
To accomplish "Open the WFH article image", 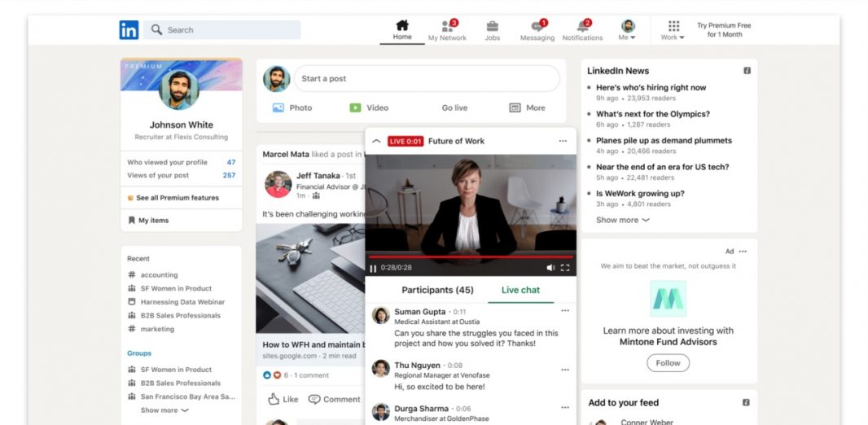I will click(310, 279).
